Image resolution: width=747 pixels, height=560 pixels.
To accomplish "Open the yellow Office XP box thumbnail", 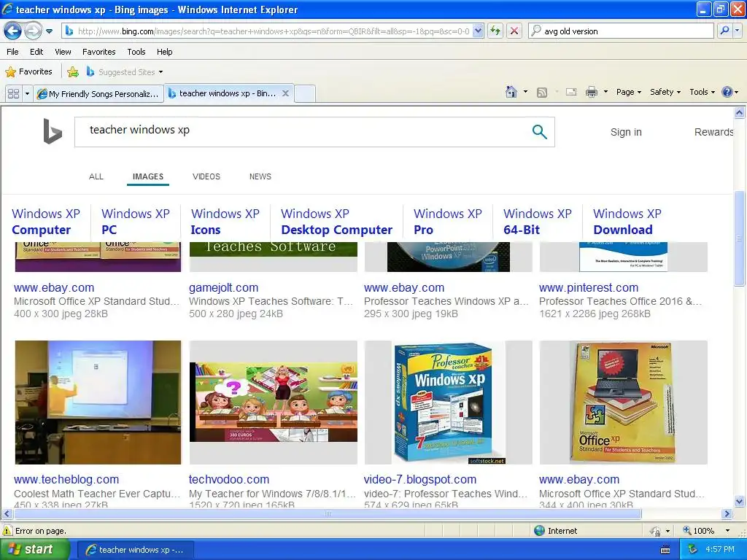I will pos(623,402).
